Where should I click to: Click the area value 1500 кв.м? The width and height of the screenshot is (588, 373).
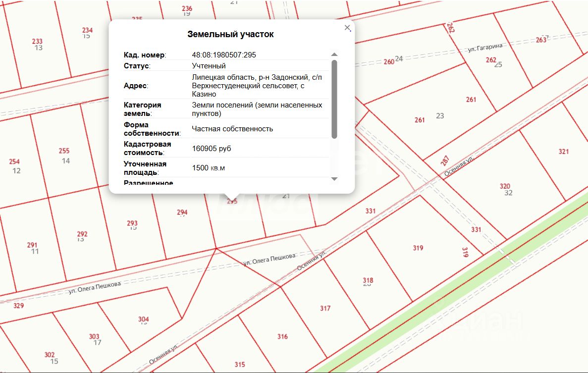tap(209, 168)
